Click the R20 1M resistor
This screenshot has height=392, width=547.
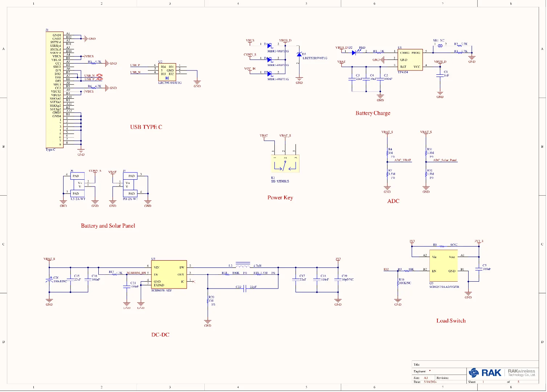click(208, 301)
